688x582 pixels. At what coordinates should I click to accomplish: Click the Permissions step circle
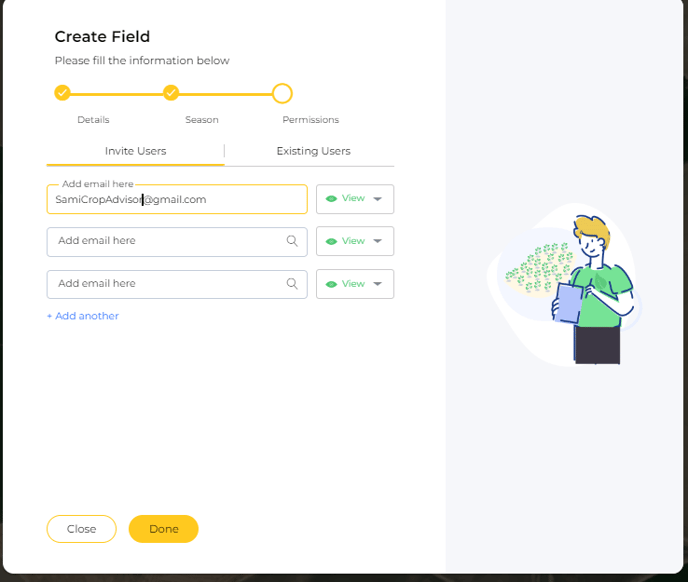click(282, 93)
